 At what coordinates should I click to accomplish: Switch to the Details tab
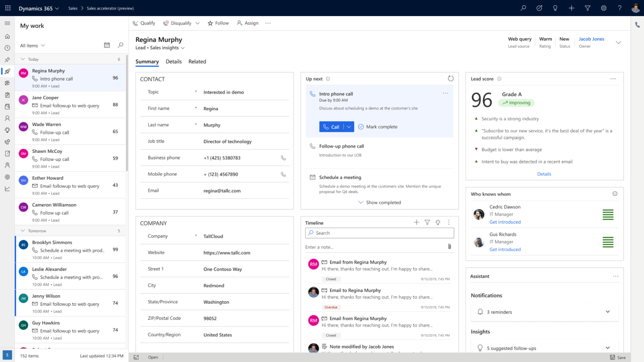tap(174, 62)
